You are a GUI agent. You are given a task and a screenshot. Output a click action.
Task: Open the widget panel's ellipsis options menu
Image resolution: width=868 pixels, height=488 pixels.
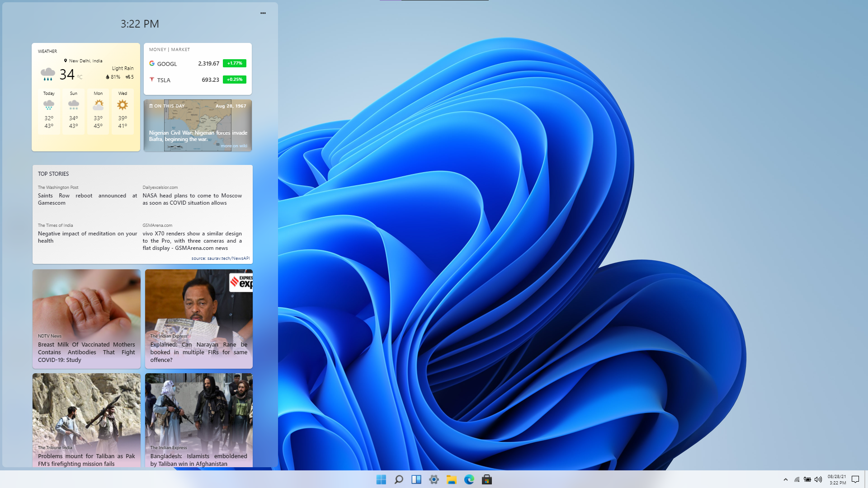pos(263,13)
